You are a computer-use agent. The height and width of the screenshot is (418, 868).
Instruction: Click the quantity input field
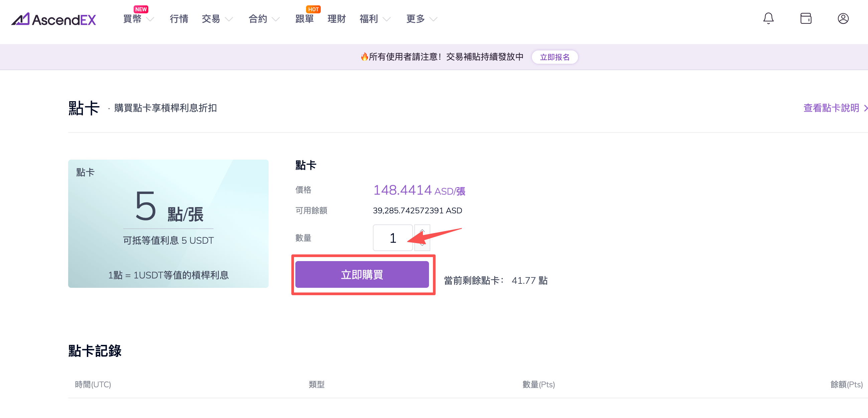tap(393, 238)
